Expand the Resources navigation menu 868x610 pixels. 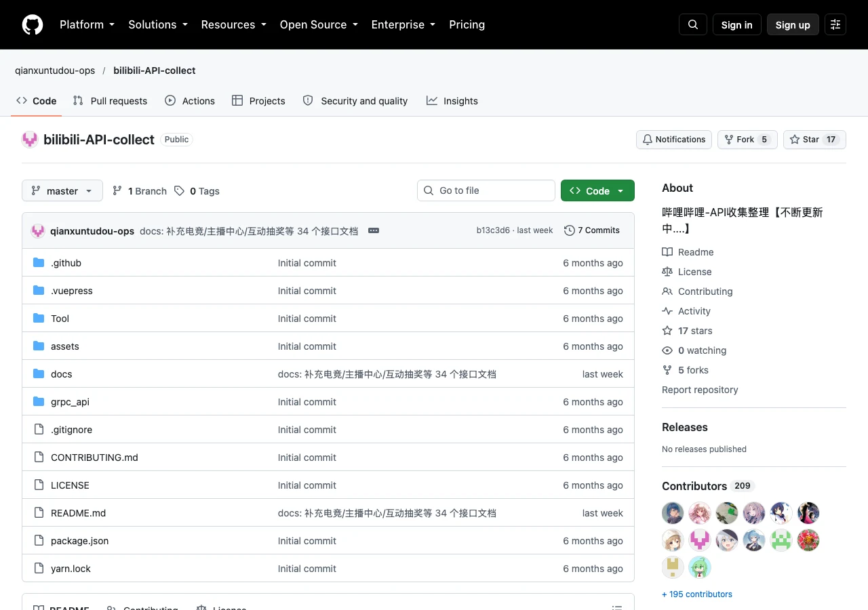(234, 24)
